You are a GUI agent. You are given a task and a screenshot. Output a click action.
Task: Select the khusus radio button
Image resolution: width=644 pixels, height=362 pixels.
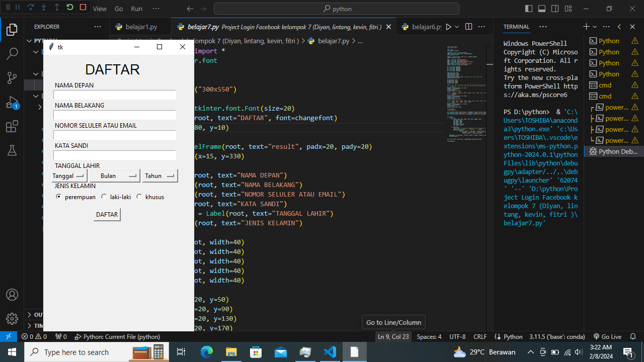tap(139, 197)
